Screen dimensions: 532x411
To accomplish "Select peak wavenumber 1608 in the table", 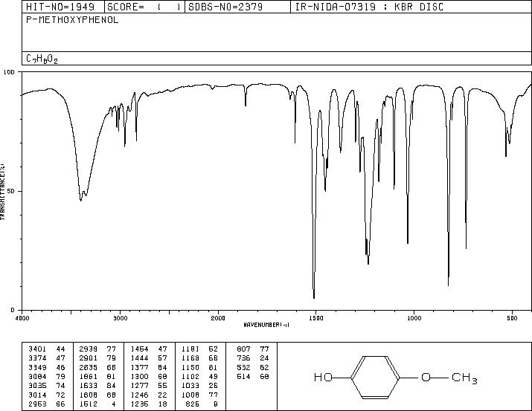I will click(89, 395).
